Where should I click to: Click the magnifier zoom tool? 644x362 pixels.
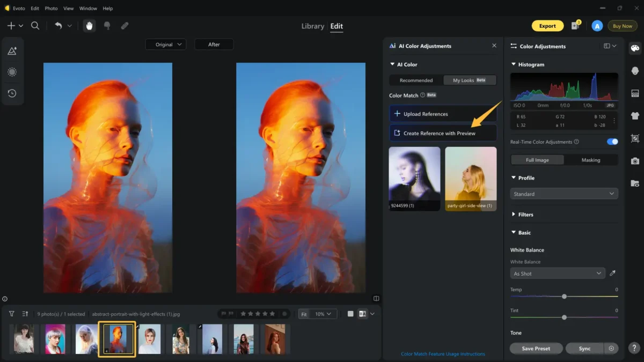click(35, 26)
